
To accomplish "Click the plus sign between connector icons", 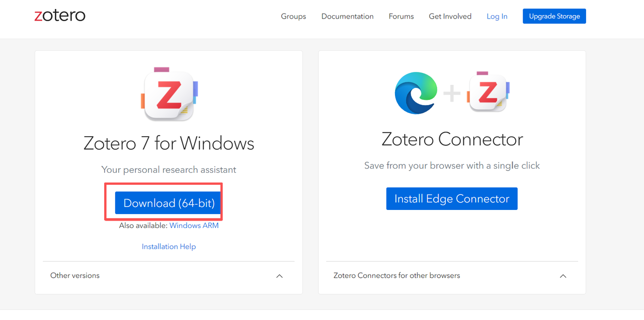I will click(x=452, y=93).
